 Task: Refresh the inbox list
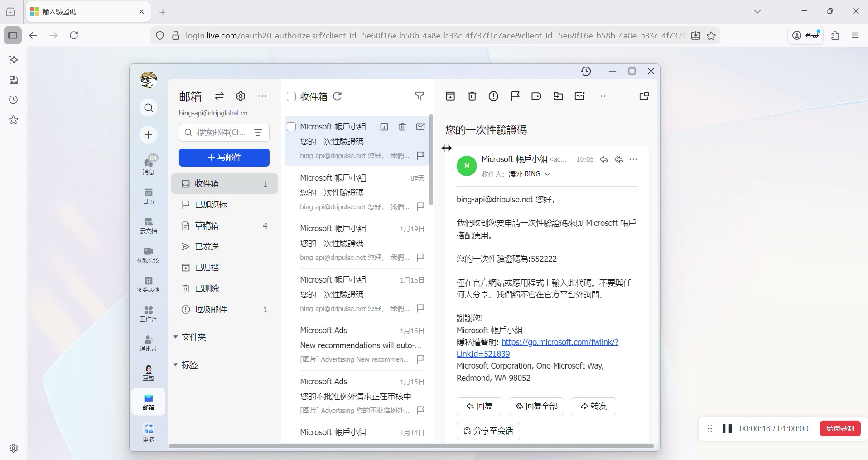(x=338, y=96)
